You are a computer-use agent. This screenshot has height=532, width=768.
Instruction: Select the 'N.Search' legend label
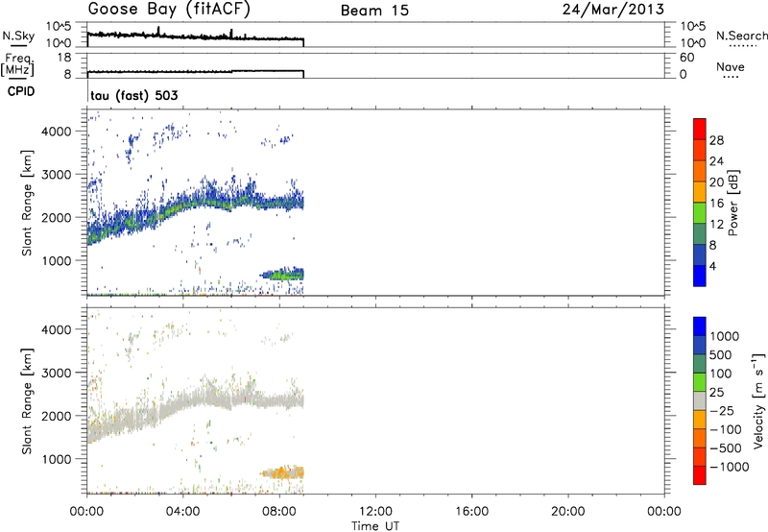[742, 36]
